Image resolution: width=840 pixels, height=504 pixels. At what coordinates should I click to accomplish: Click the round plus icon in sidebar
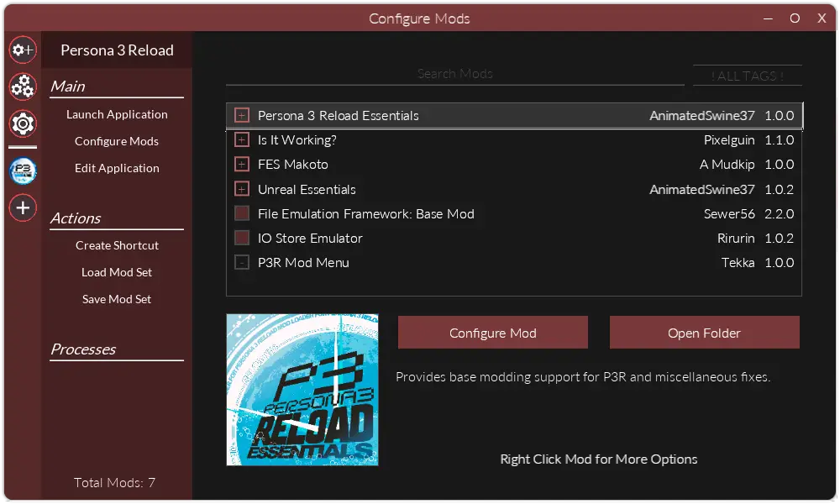(23, 207)
